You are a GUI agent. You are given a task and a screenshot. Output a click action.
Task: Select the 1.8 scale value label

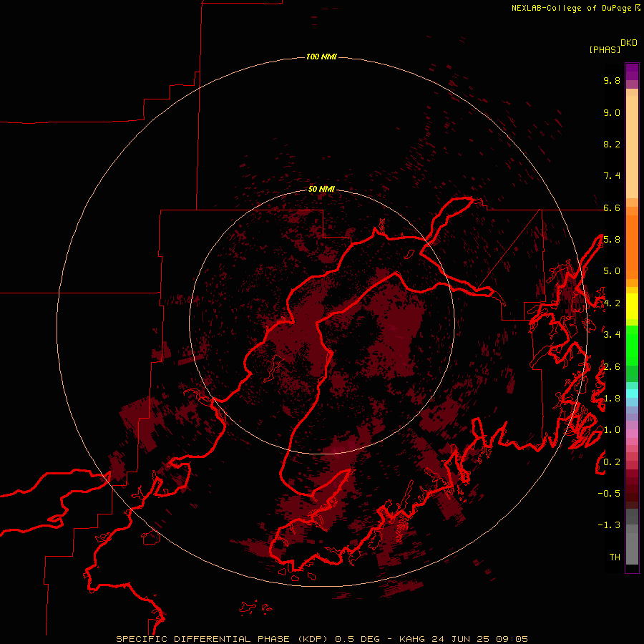pos(612,399)
